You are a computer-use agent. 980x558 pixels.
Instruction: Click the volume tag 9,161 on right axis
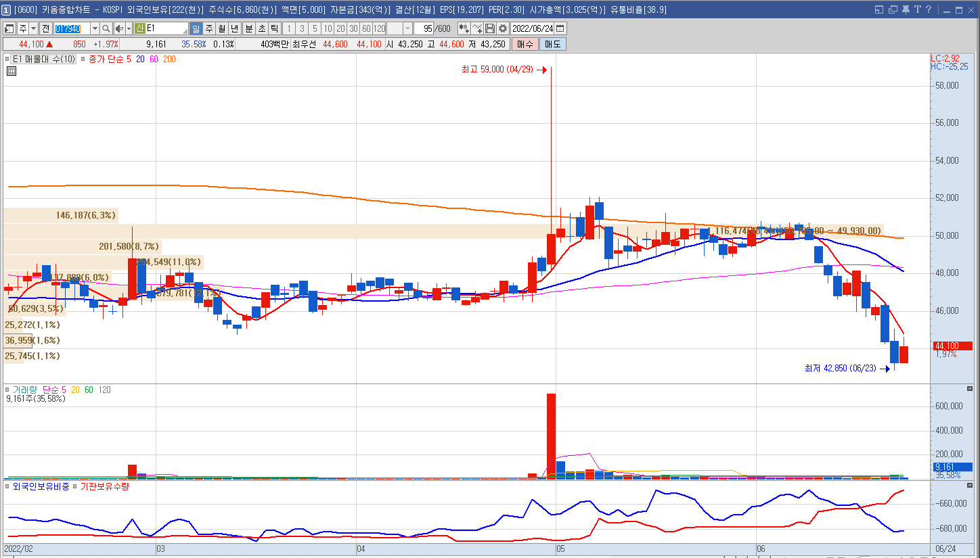pyautogui.click(x=952, y=467)
